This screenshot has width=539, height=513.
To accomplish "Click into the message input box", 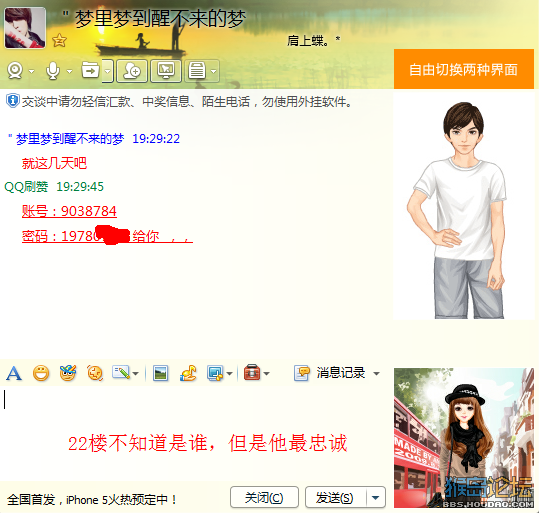I will click(x=196, y=433).
